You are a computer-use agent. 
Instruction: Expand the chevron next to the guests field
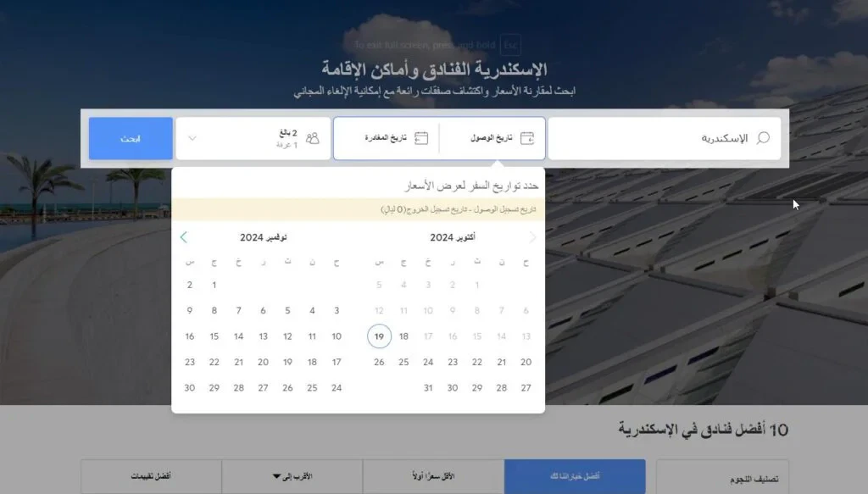tap(192, 137)
